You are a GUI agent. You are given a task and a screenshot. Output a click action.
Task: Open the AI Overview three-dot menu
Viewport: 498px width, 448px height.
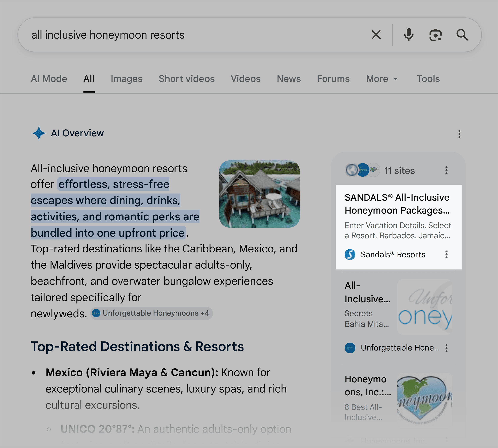(x=459, y=134)
